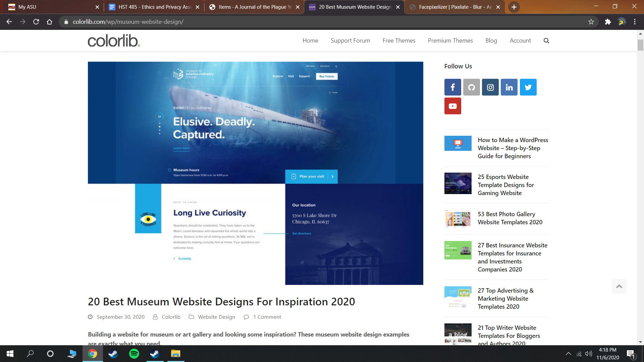The width and height of the screenshot is (644, 362).
Task: Open the 25 Esports Website Template article
Action: click(x=505, y=185)
